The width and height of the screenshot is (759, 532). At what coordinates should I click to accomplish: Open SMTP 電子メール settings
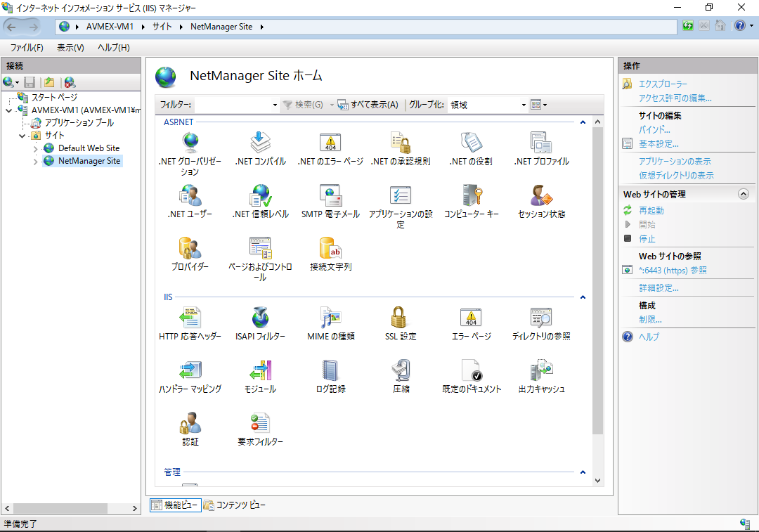pyautogui.click(x=330, y=202)
